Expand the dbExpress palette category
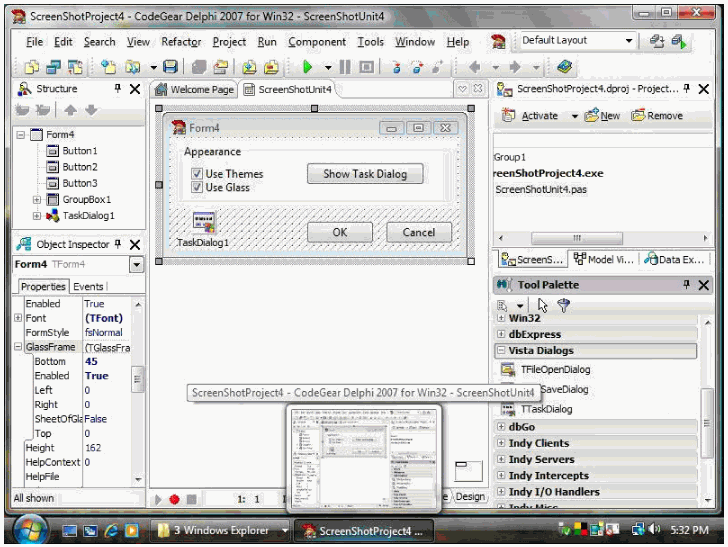 tap(501, 335)
